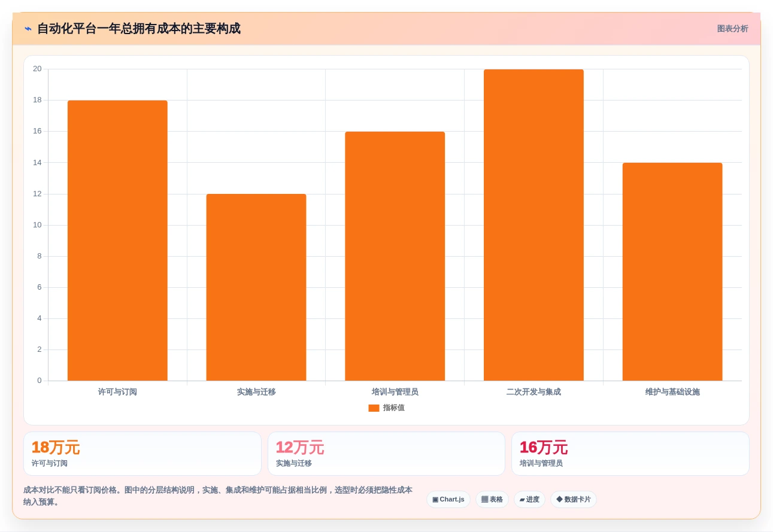Open the 16万元 培训与管理员 data card
The width and height of the screenshot is (773, 532).
pyautogui.click(x=630, y=454)
